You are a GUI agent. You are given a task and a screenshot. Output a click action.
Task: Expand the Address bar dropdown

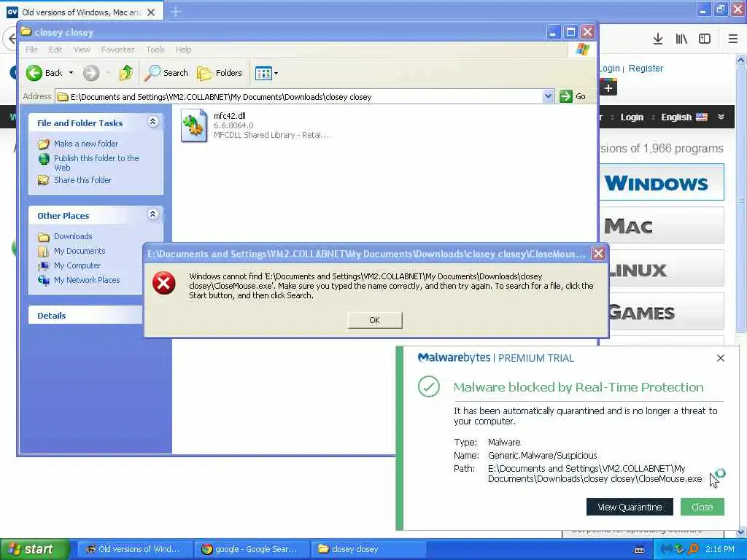pyautogui.click(x=548, y=96)
